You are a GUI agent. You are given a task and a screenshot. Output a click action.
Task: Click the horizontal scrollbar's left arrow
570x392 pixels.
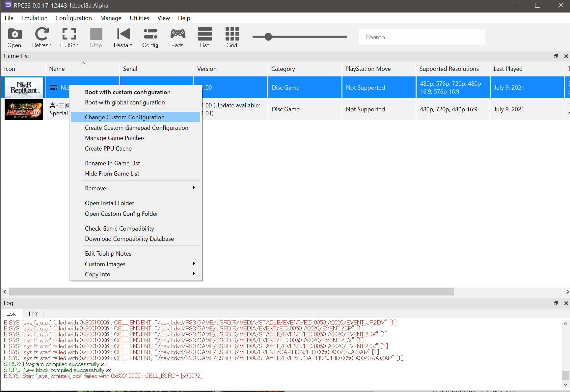[5, 292]
